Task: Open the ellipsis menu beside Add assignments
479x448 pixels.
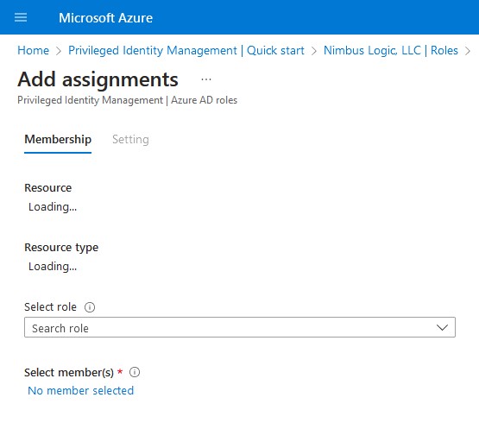Action: point(206,79)
